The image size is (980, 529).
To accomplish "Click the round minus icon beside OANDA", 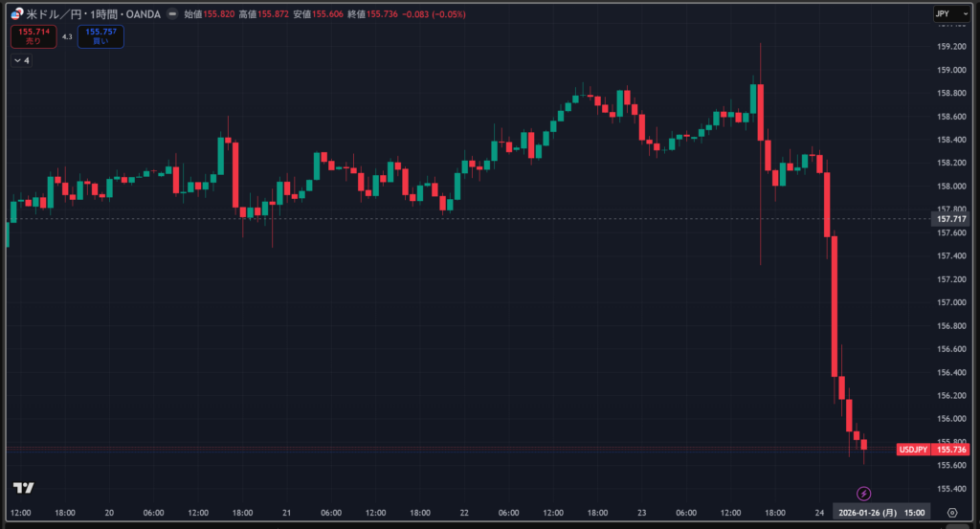I will pyautogui.click(x=171, y=14).
